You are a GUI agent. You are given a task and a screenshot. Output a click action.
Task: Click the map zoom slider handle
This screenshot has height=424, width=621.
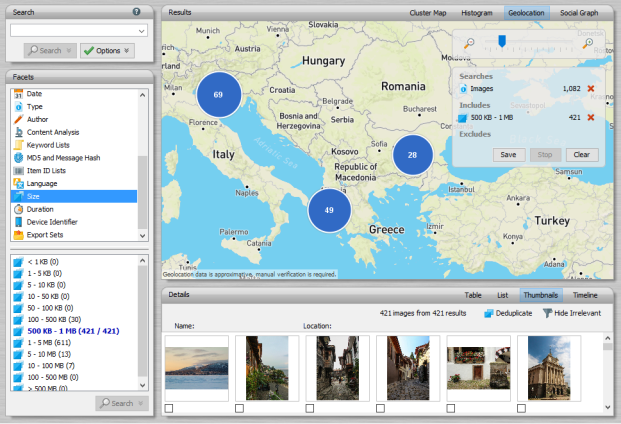(x=502, y=42)
